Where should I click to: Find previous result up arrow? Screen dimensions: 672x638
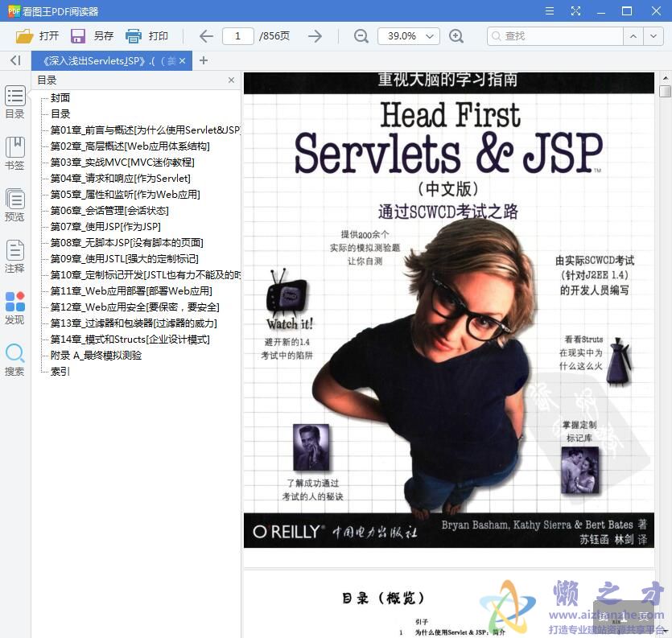point(633,36)
